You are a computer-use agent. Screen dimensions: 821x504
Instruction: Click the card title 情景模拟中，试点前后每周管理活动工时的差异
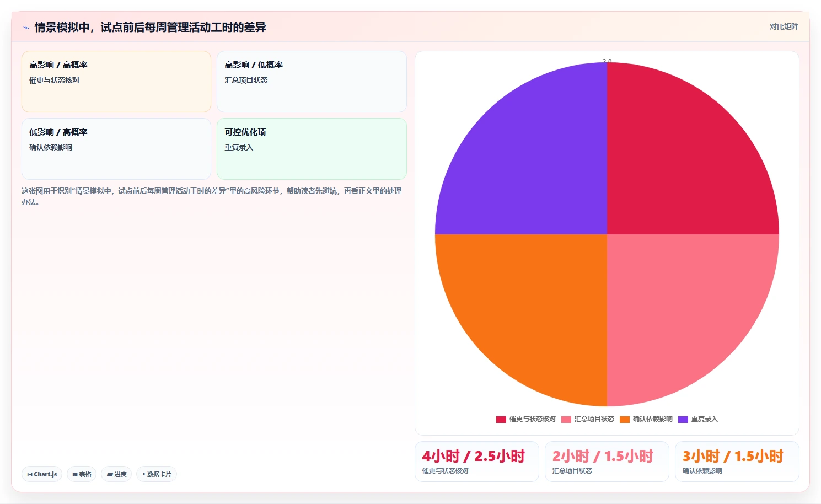tap(150, 28)
